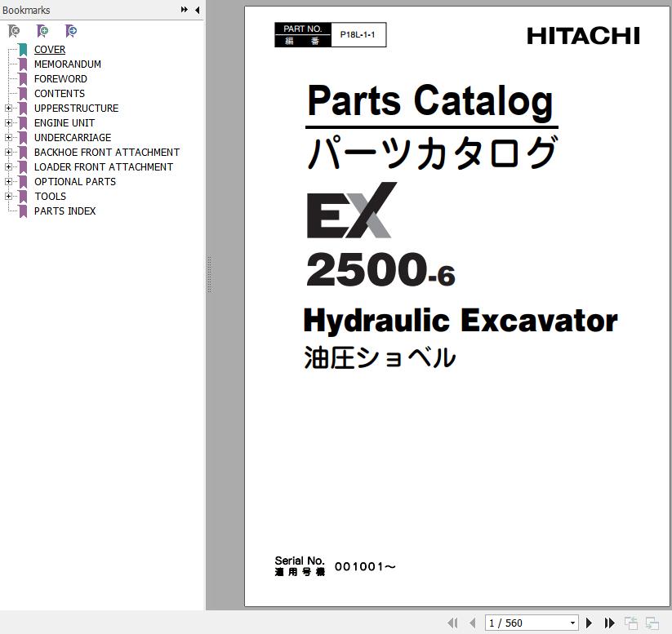The height and width of the screenshot is (634, 672).
Task: Select the ENGINE UNIT bookmark label
Action: click(65, 123)
